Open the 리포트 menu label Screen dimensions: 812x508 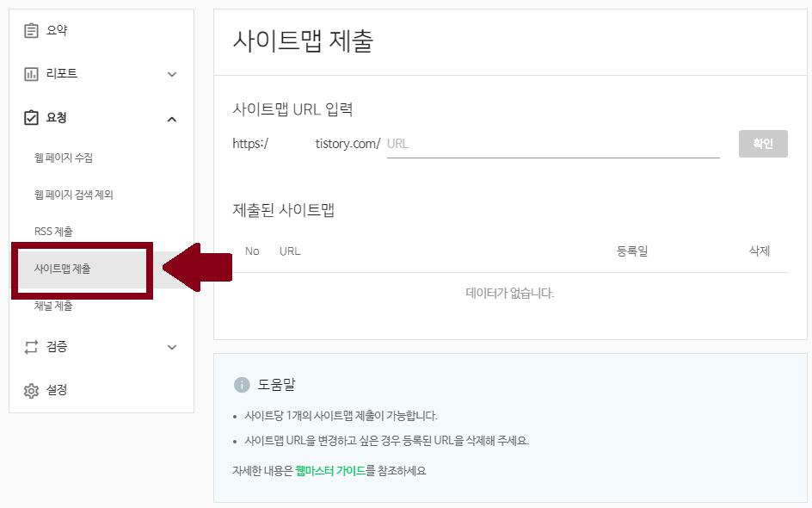tap(62, 73)
